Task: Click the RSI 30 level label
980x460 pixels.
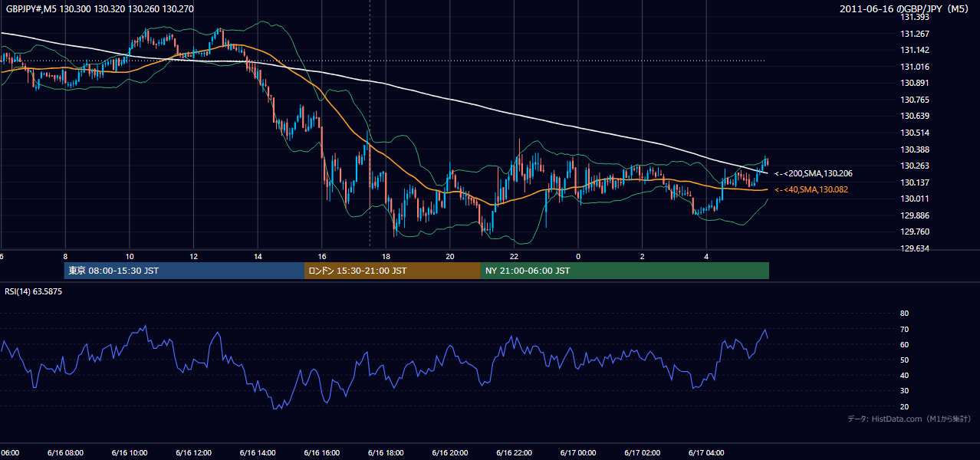Action: 904,391
